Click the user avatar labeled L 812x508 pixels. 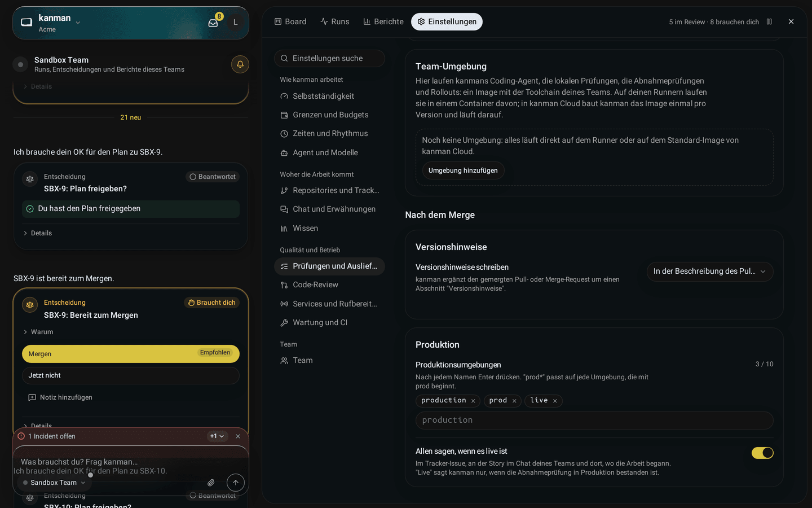coord(235,23)
